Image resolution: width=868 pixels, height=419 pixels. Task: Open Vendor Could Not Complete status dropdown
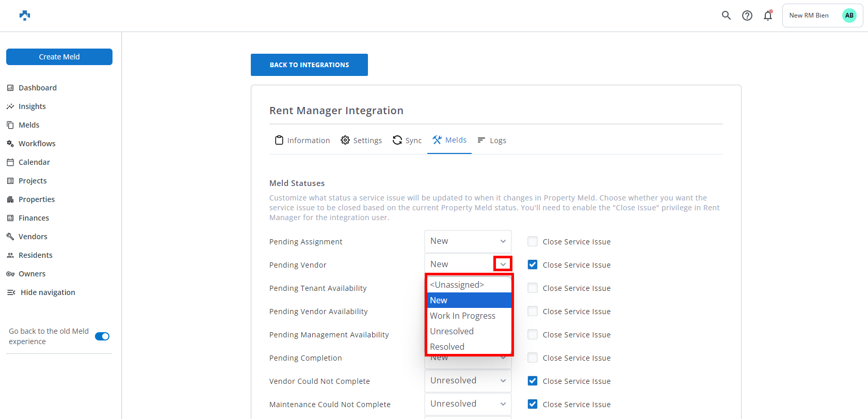468,381
